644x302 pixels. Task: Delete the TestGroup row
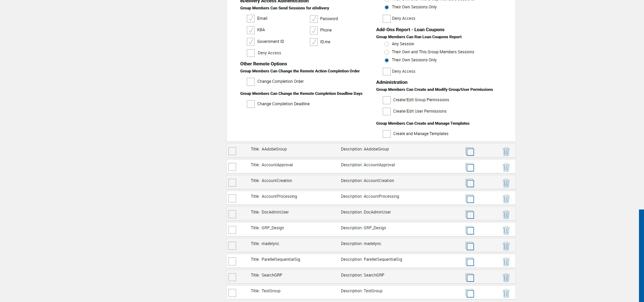(506, 293)
